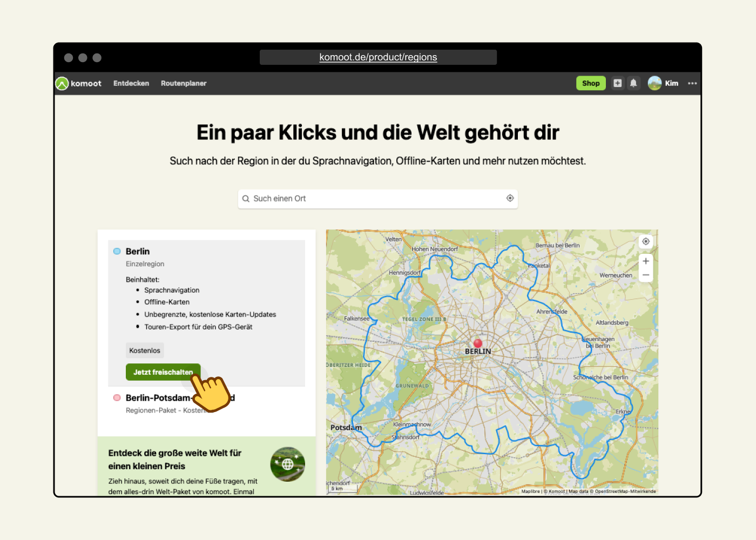756x540 pixels.
Task: Click the red Berlin map marker
Action: (477, 343)
